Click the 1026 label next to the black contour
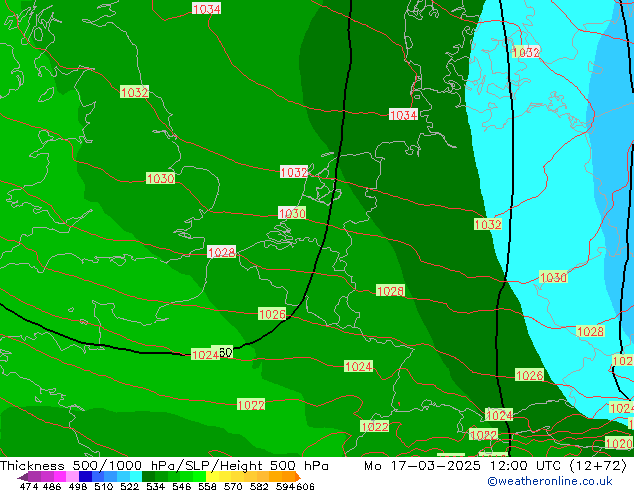634x490 pixels. [x=272, y=314]
